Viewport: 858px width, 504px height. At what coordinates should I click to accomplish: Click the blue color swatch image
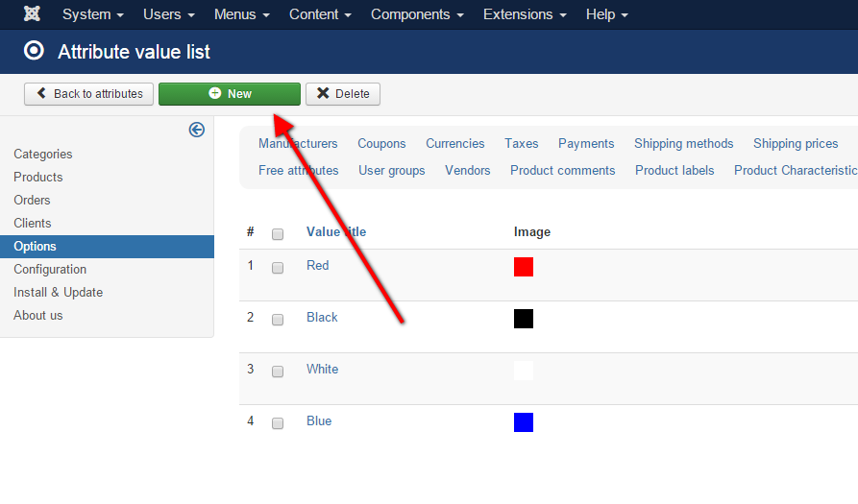(524, 422)
